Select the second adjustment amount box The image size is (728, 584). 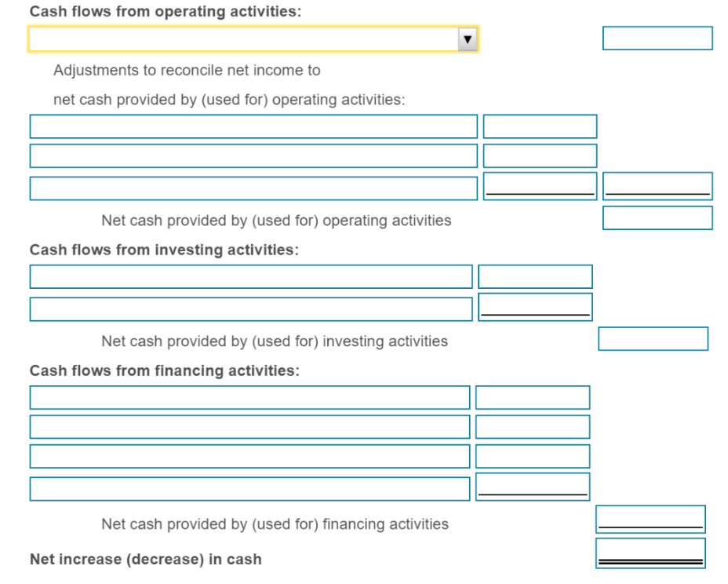pos(540,155)
